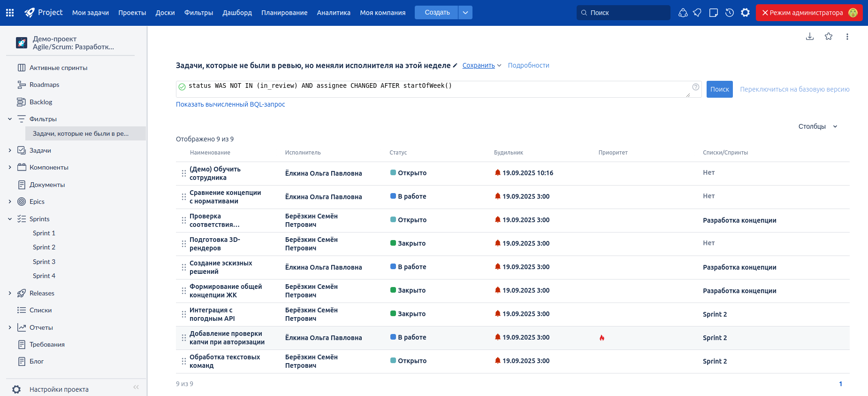Screen dimensions: 868x396
Task: Toggle the favorite star for this filter
Action: (x=829, y=37)
